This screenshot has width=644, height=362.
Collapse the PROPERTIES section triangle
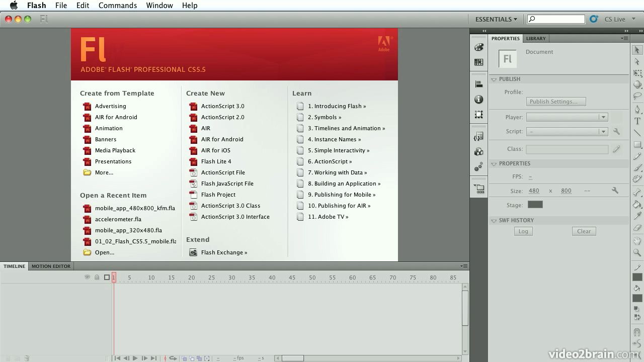[494, 163]
